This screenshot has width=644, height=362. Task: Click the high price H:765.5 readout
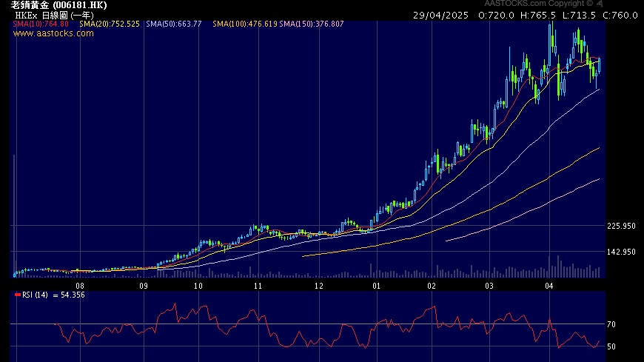point(537,15)
